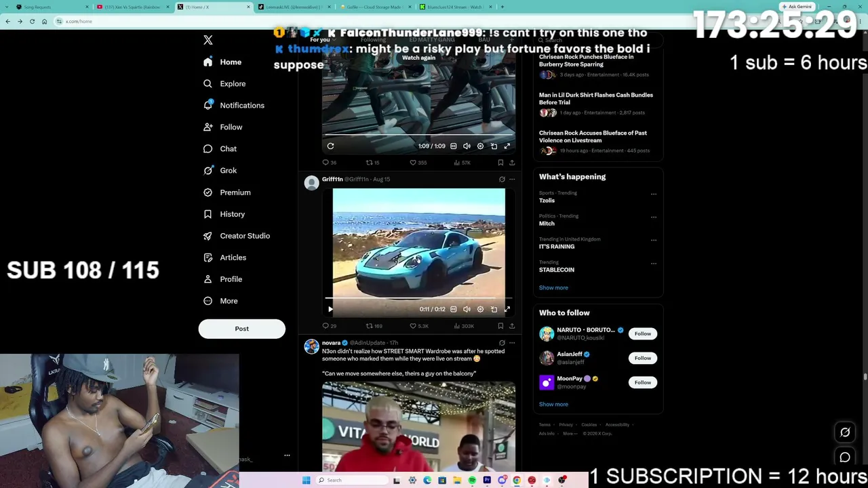Switch to the LeemaskLIVE TikTok tab
Viewport: 868px width, 488px height.
(294, 7)
